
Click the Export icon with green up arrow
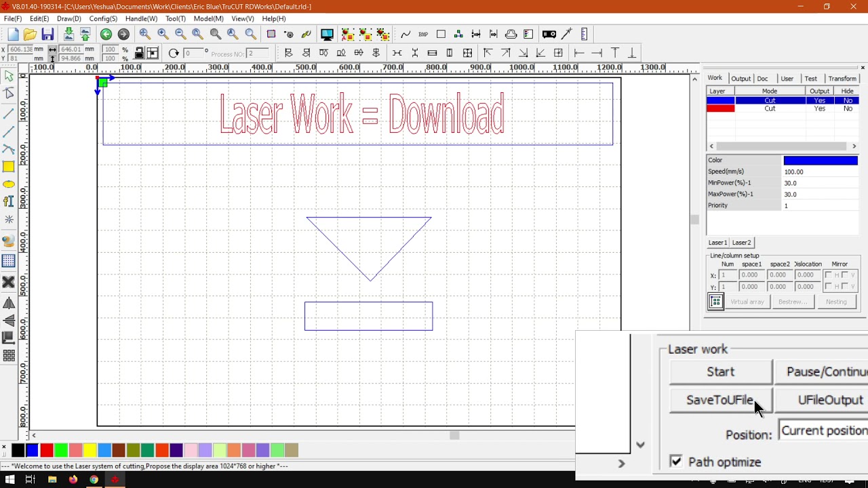(85, 35)
